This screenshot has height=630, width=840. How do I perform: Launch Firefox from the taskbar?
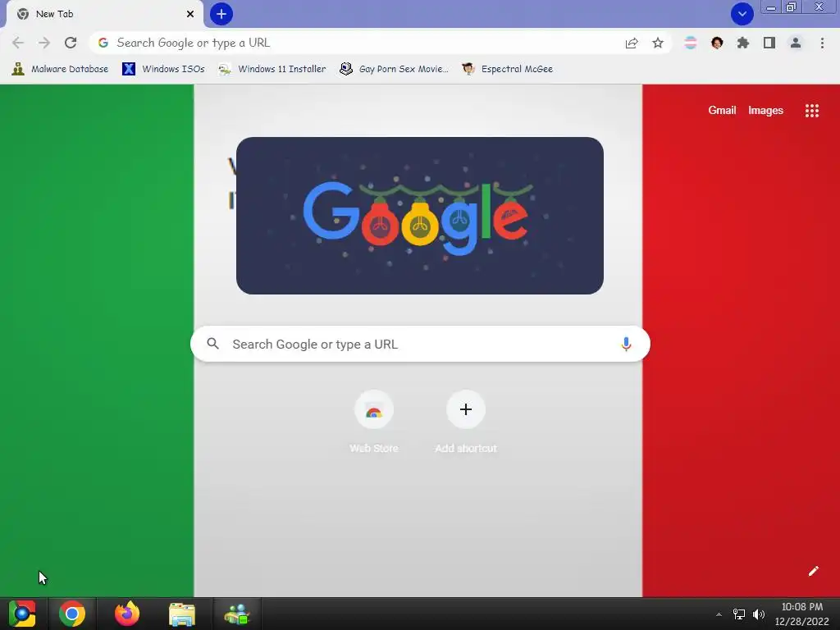tap(127, 614)
